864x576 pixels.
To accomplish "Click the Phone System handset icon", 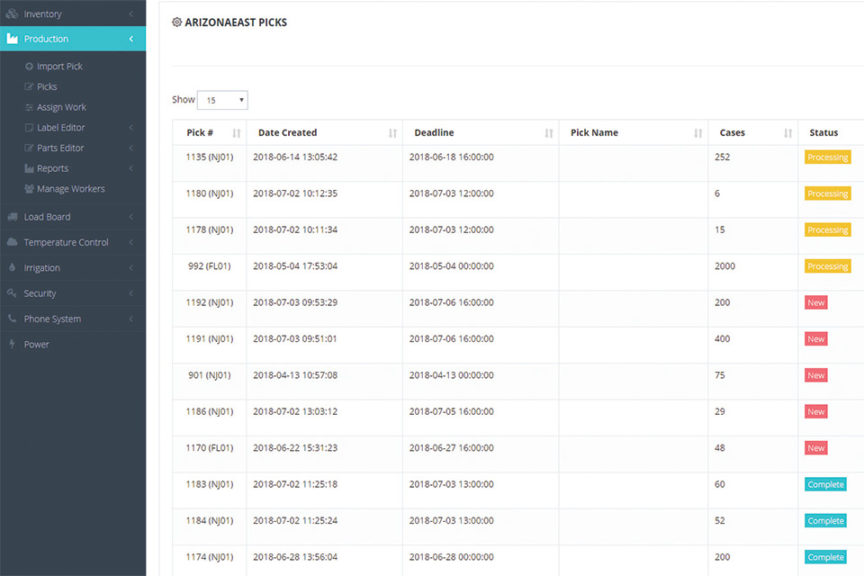I will (x=12, y=319).
